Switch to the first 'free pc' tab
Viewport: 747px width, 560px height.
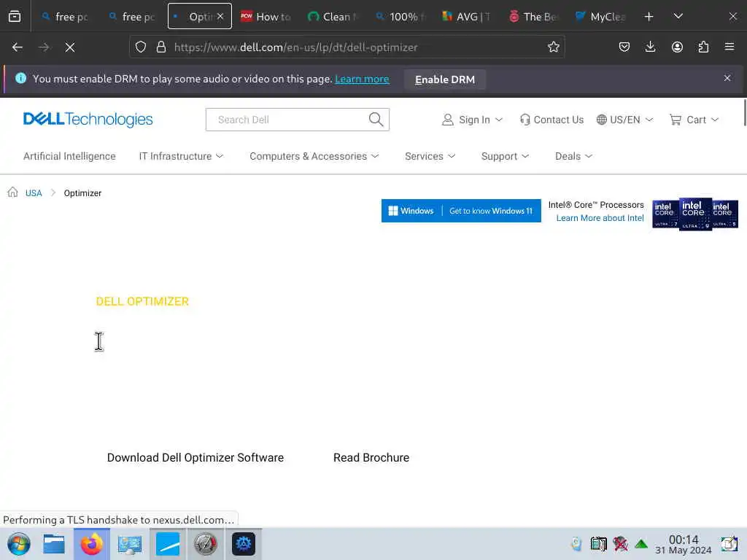65,17
